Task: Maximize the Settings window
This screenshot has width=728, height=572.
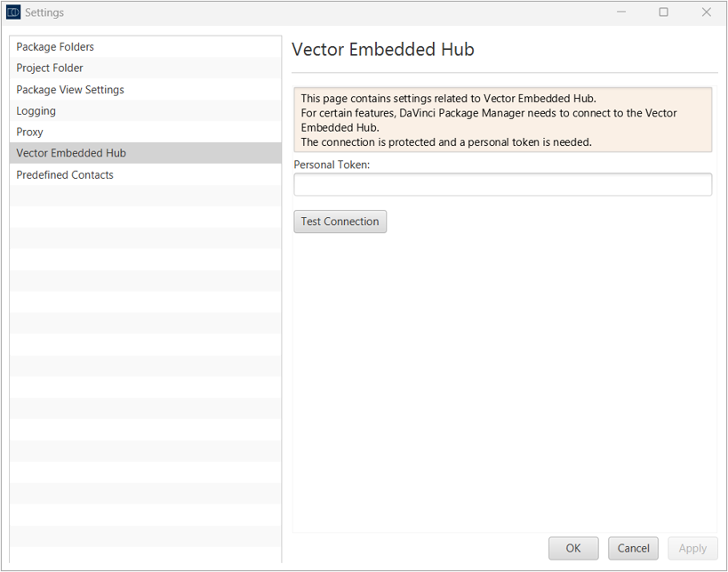Action: (x=664, y=12)
